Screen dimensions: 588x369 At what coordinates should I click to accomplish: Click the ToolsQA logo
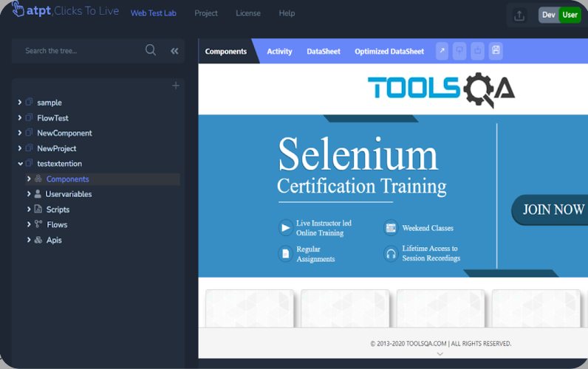point(441,89)
